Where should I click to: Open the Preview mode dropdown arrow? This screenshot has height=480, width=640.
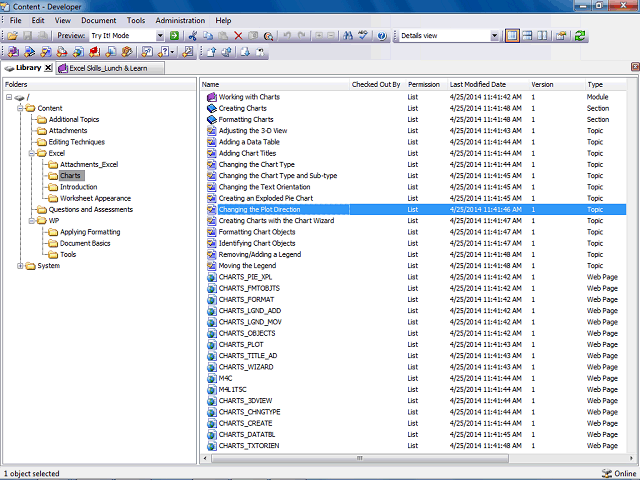click(160, 36)
